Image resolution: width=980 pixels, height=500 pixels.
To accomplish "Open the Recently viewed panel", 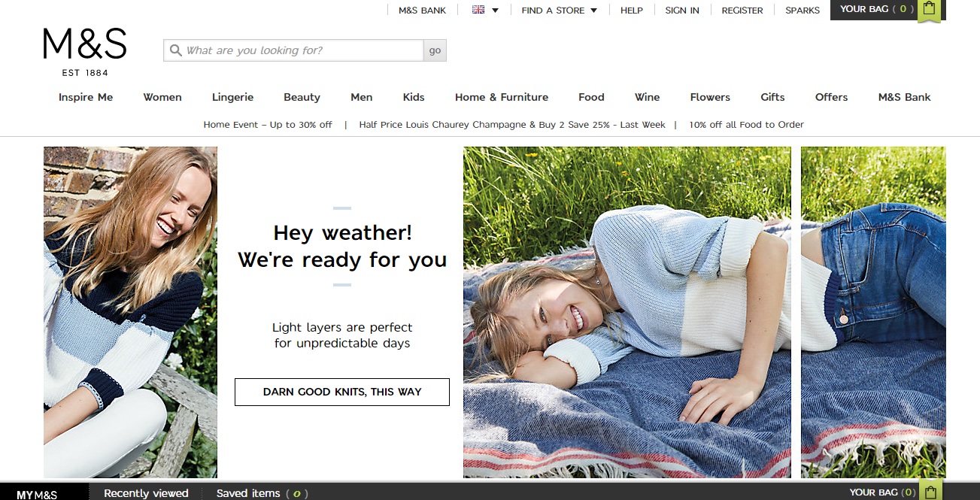I will click(146, 493).
